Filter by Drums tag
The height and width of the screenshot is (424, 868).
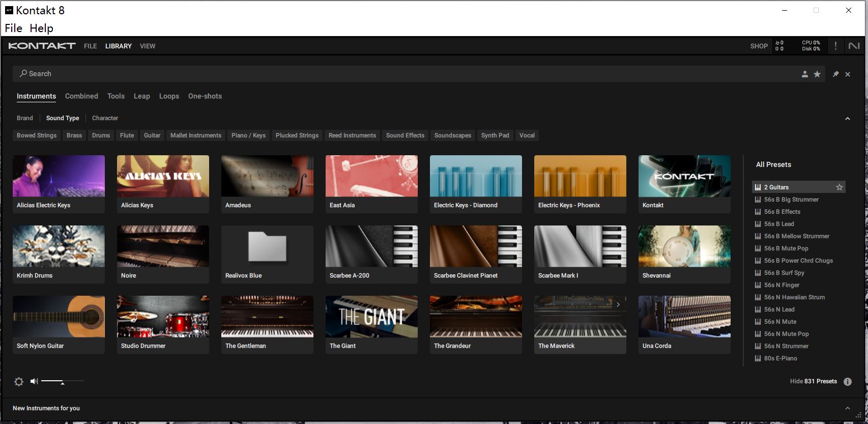pyautogui.click(x=101, y=135)
